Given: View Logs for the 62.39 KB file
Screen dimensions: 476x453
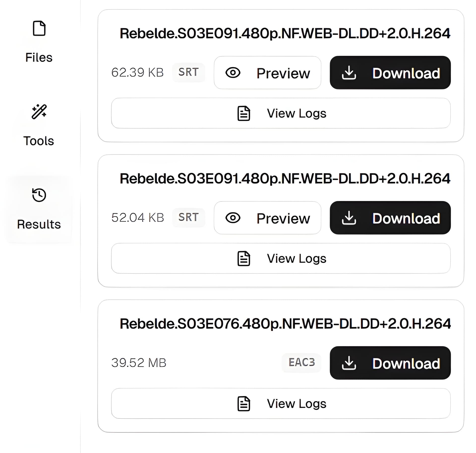Looking at the screenshot, I should click(281, 113).
